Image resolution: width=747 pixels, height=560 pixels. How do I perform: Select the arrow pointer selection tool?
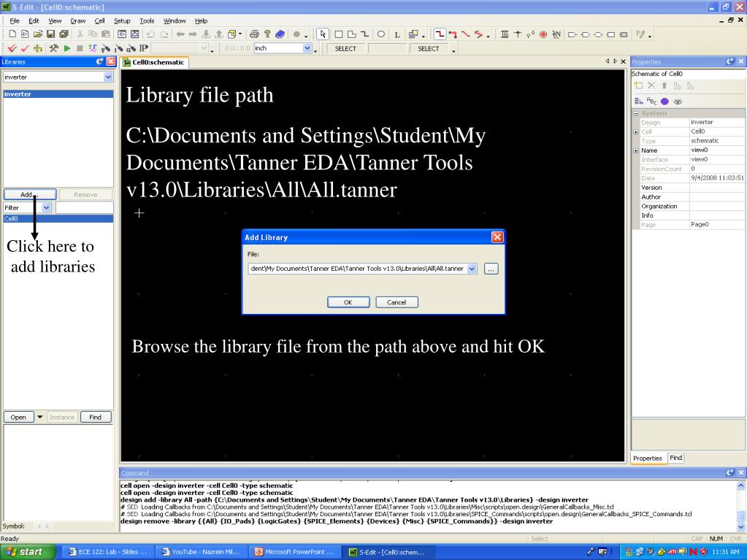click(323, 34)
